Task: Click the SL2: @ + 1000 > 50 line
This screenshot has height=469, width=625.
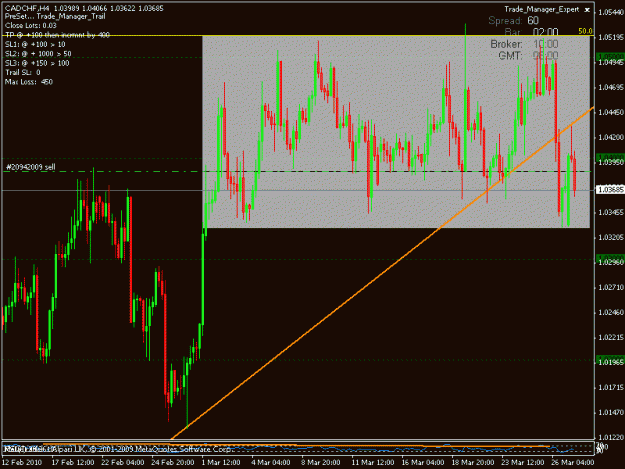Action: coord(38,54)
